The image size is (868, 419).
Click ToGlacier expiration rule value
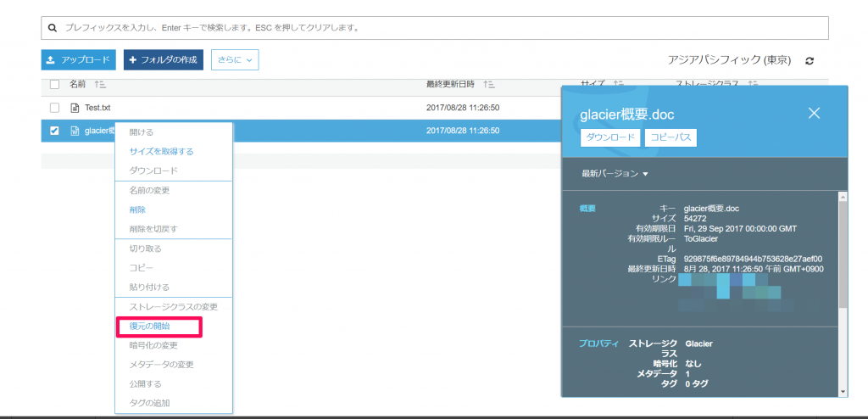tap(701, 239)
